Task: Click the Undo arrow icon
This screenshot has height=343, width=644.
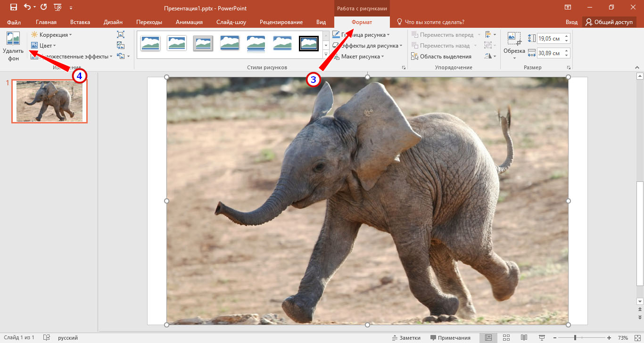Action: pyautogui.click(x=27, y=7)
